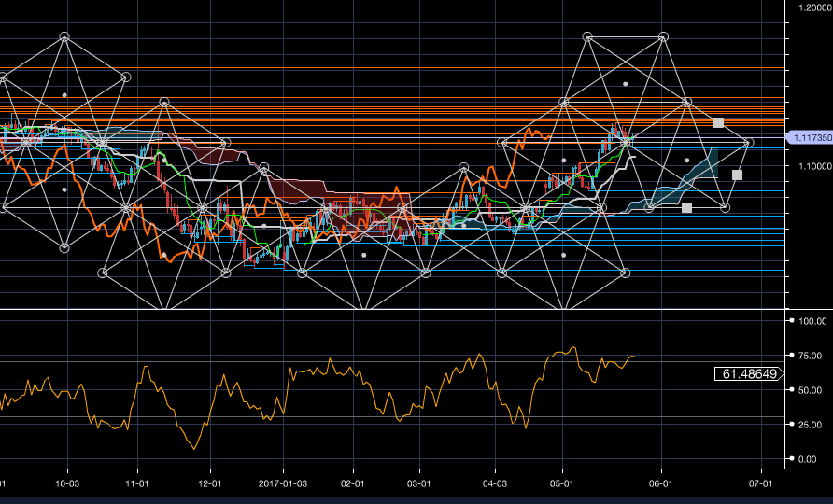Viewport: 833px width, 504px height.
Task: Click the 75.00 oscillator scale label
Action: (x=811, y=356)
